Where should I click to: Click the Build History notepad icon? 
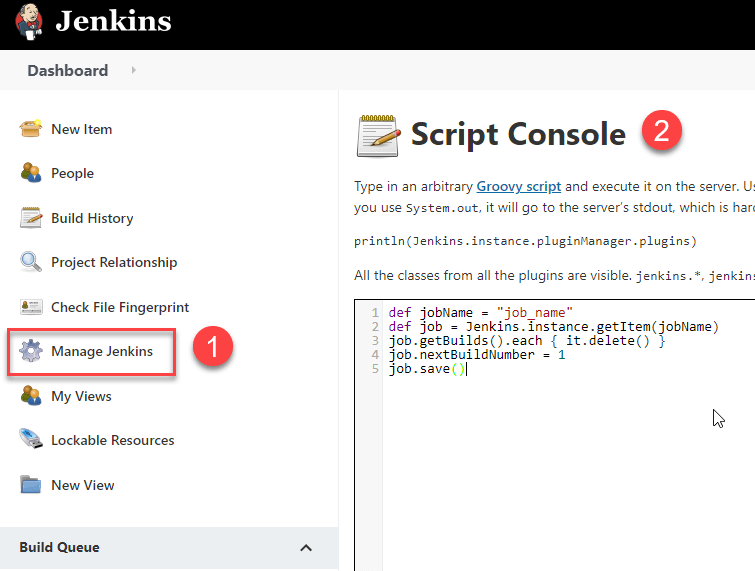pyautogui.click(x=31, y=218)
